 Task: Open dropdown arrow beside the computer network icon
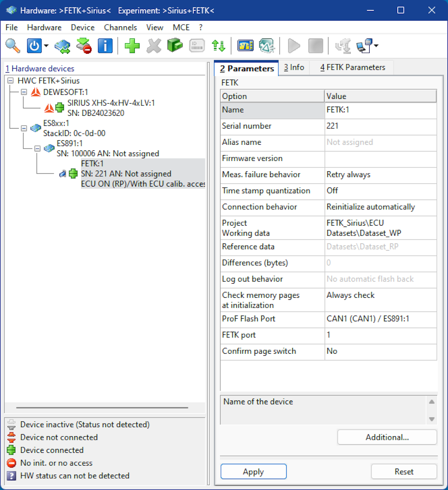click(376, 45)
